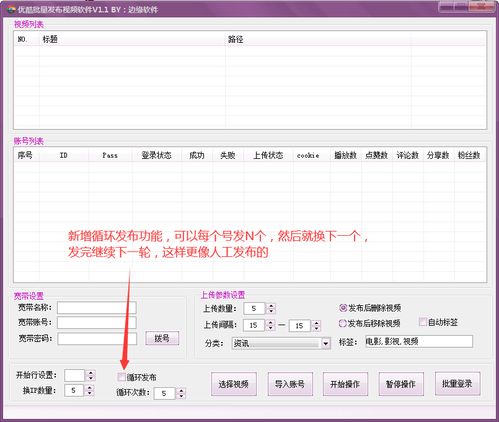Click the second 上传间隔 number field
The height and width of the screenshot is (422, 499).
click(300, 325)
